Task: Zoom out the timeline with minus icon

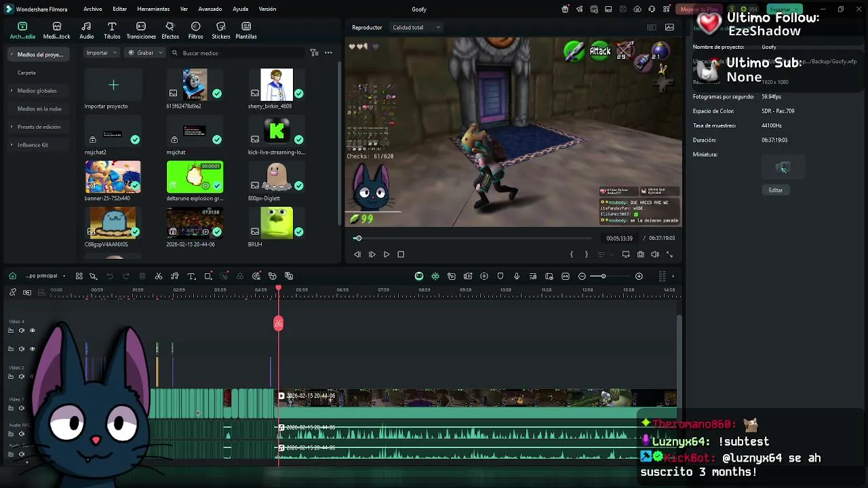Action: 582,276
